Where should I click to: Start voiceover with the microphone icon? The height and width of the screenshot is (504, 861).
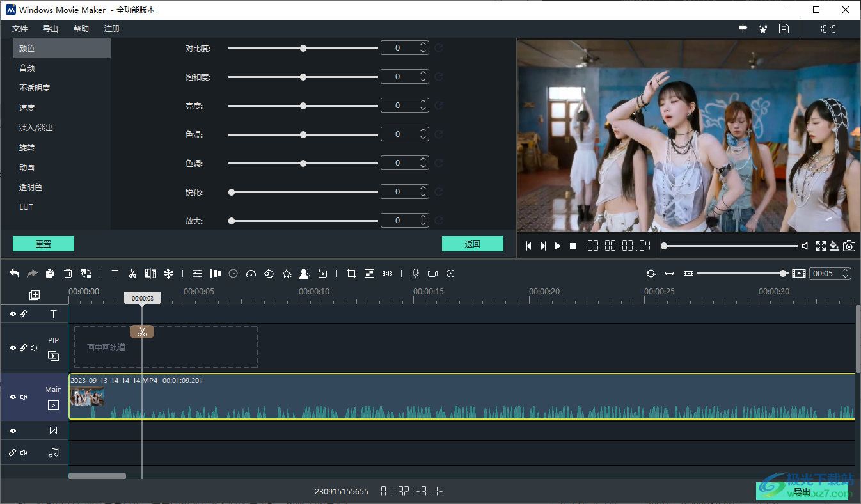(415, 273)
